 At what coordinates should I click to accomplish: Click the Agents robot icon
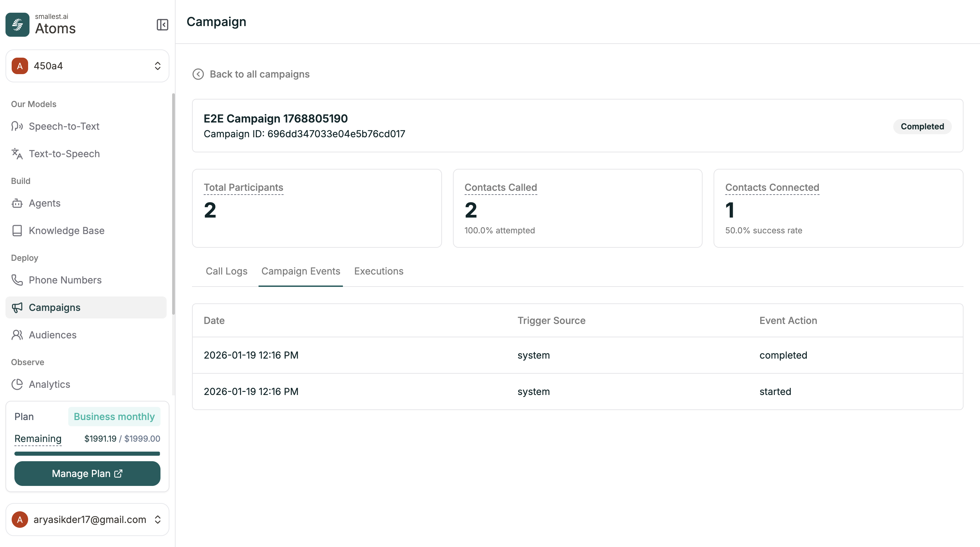[x=17, y=203]
